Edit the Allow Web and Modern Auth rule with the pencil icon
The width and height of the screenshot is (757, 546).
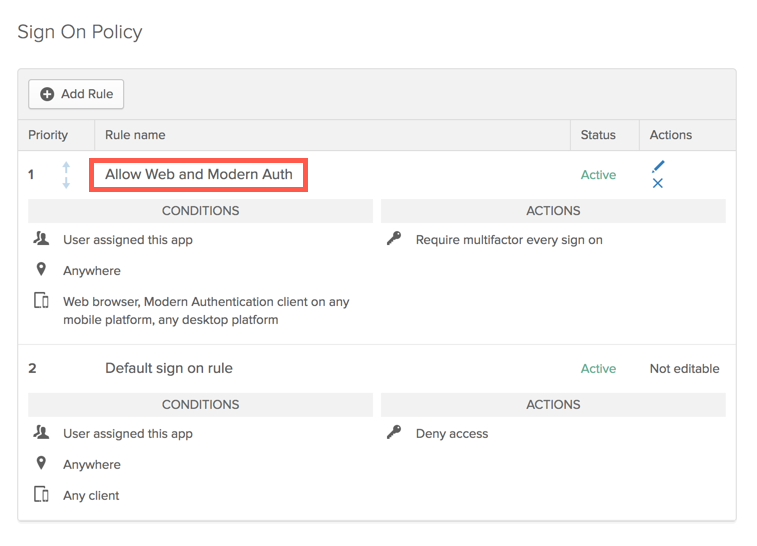pos(658,166)
